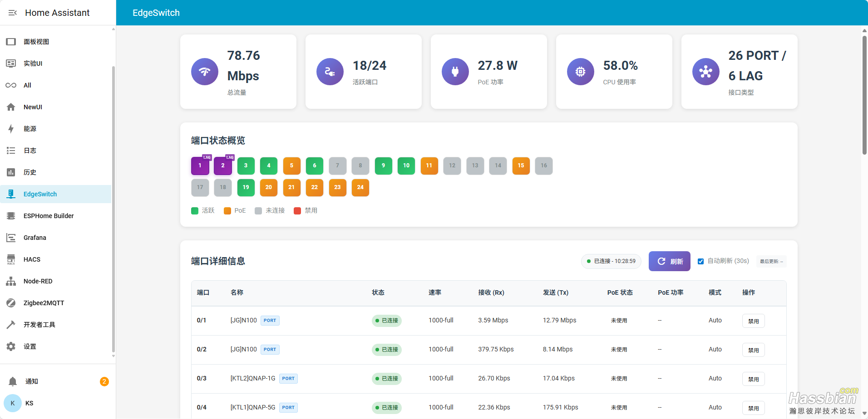The image size is (868, 419).
Task: Click the [KTL2]QNAP-1G port name
Action: (x=253, y=378)
